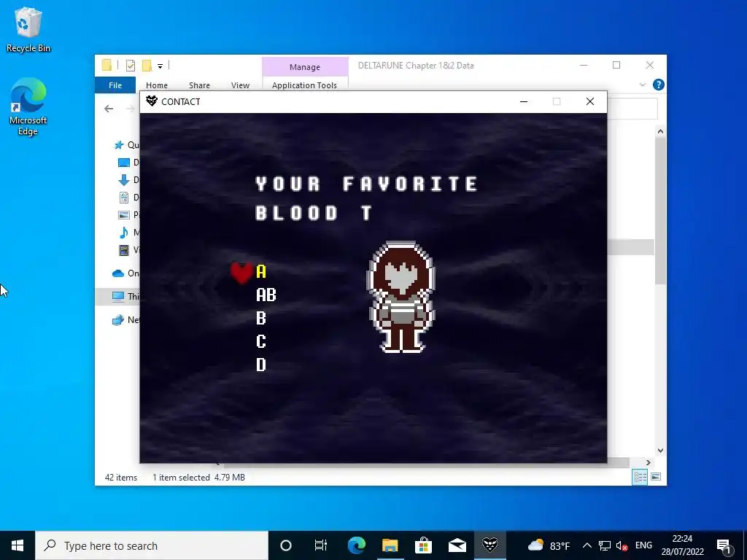
Task: Open the weather 83°F widget
Action: pos(549,545)
